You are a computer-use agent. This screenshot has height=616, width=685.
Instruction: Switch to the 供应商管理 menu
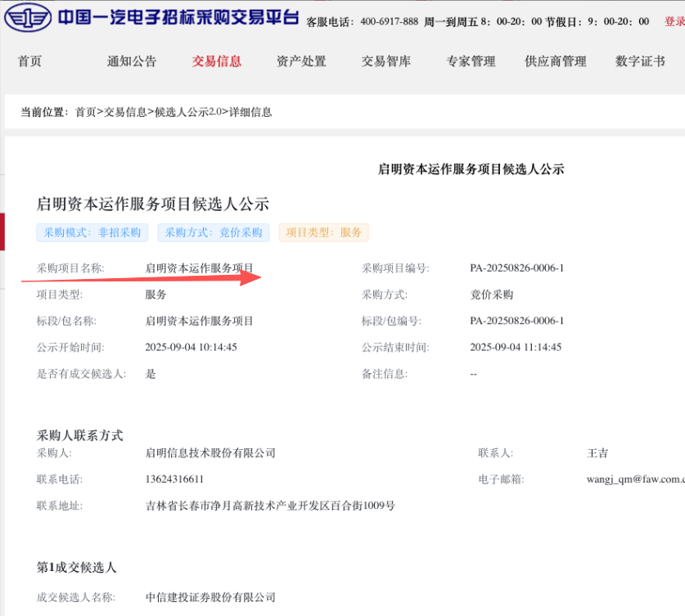(x=556, y=61)
